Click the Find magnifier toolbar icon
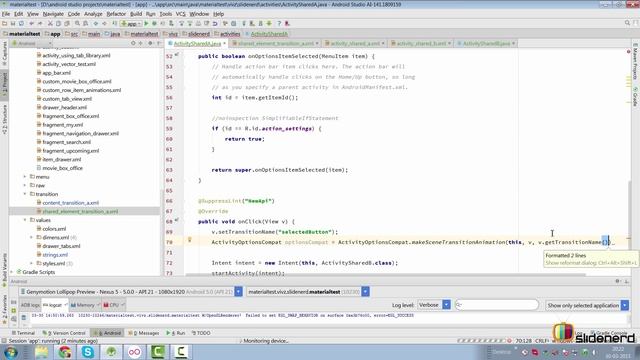Screen dimensions: 640x360 pyautogui.click(x=77, y=24)
